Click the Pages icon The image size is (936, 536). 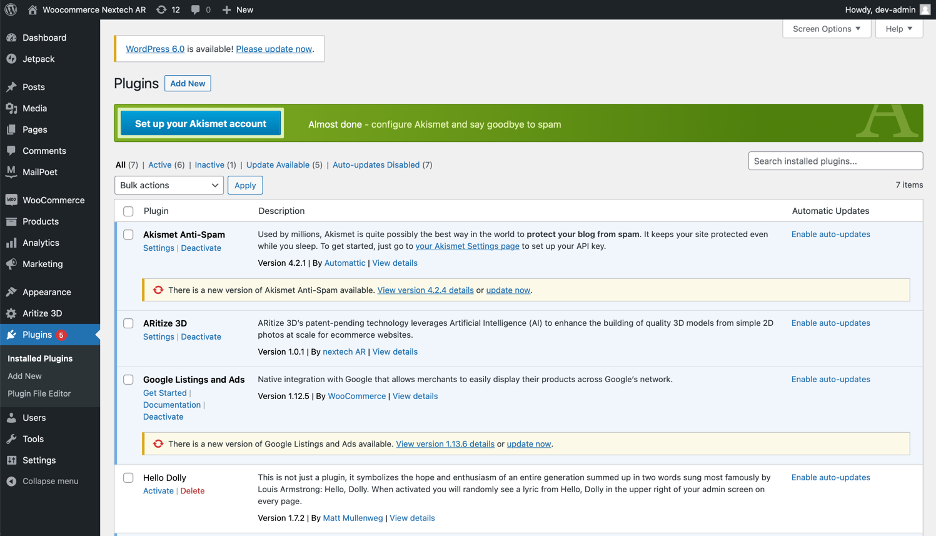11,130
